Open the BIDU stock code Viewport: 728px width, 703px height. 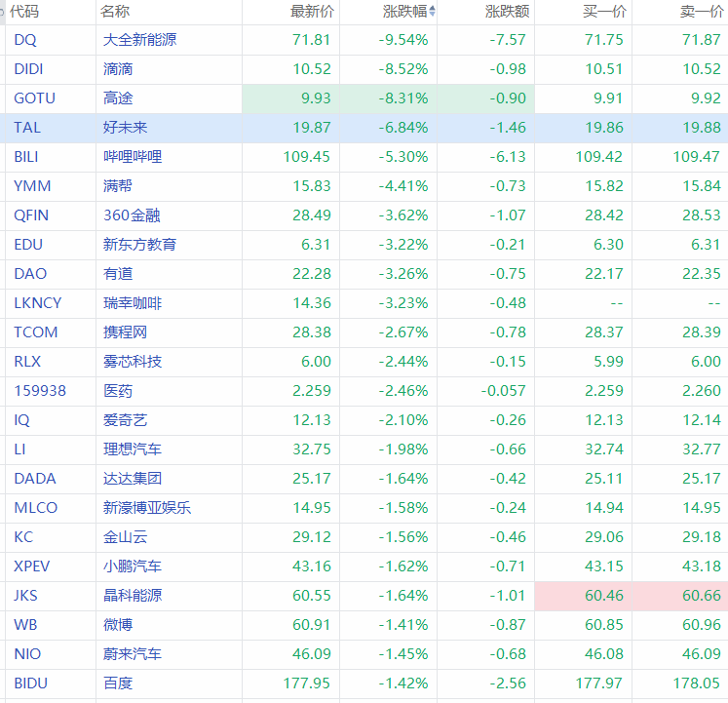(x=30, y=683)
